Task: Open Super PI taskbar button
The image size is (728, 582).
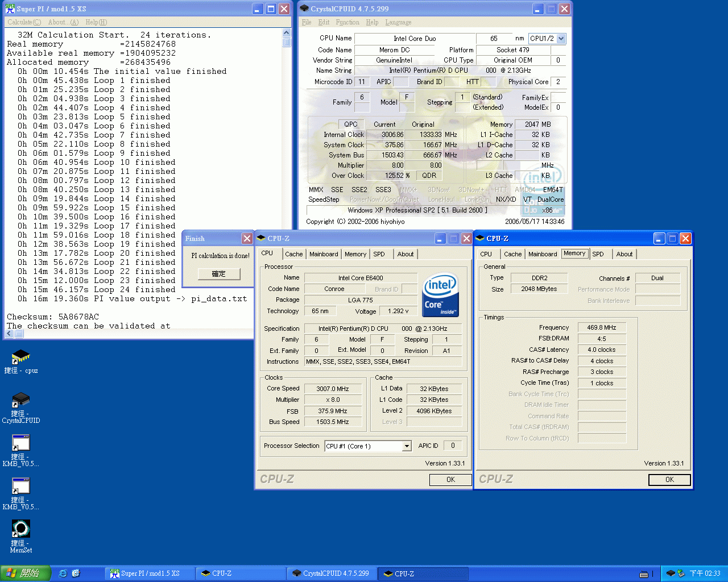Action: 150,573
